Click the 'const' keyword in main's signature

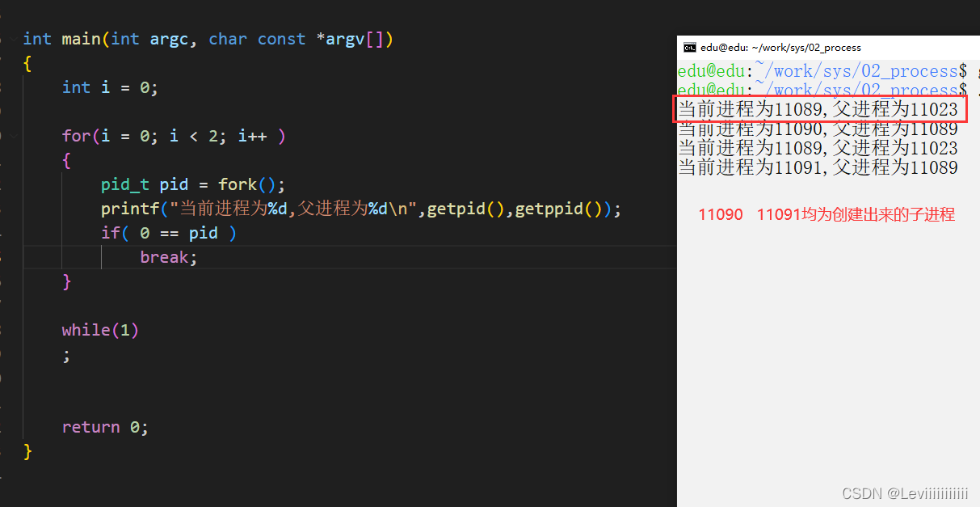tap(281, 39)
